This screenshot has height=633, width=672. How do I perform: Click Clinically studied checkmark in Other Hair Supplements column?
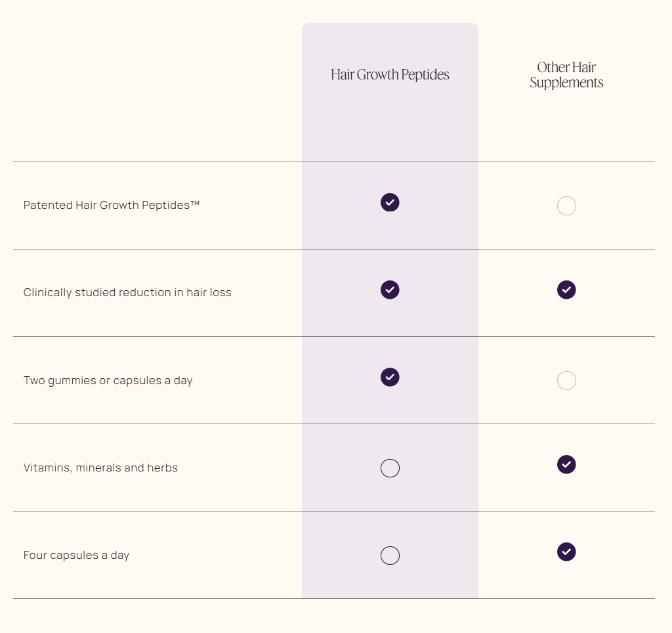point(566,290)
